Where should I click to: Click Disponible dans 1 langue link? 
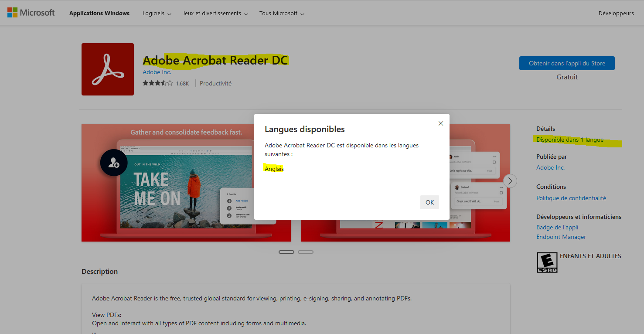(x=570, y=140)
